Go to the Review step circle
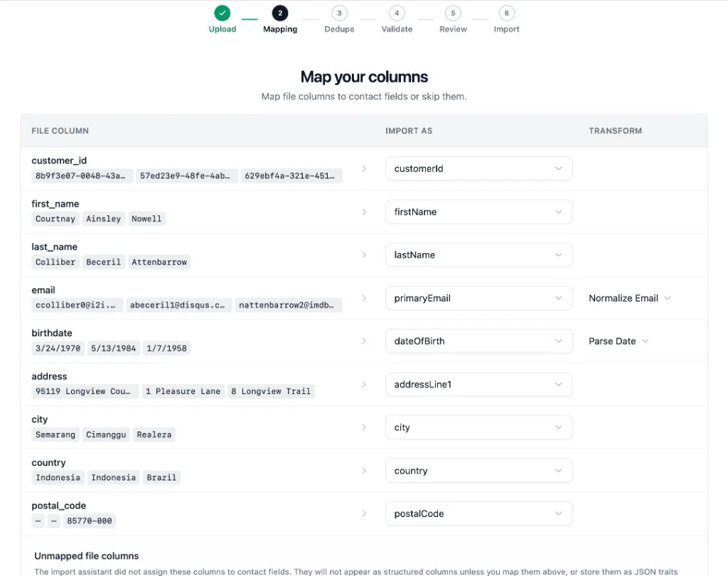Image resolution: width=728 pixels, height=576 pixels. point(453,13)
